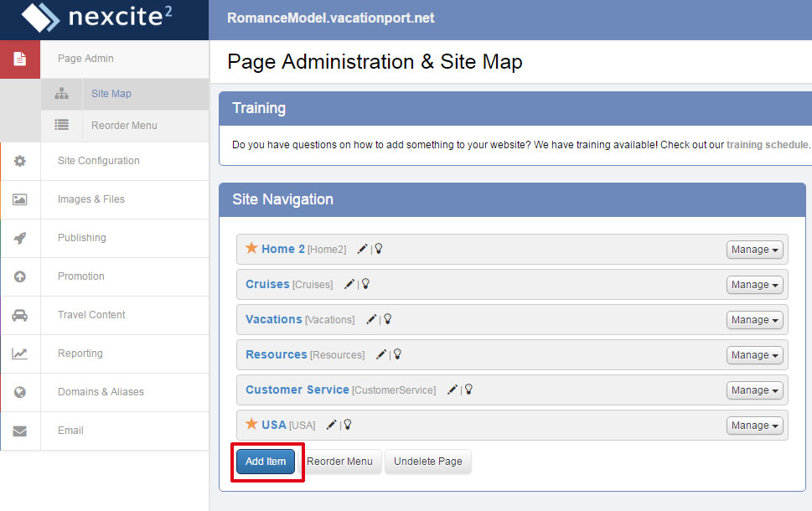Click the orange star beside Home 2

coord(251,248)
